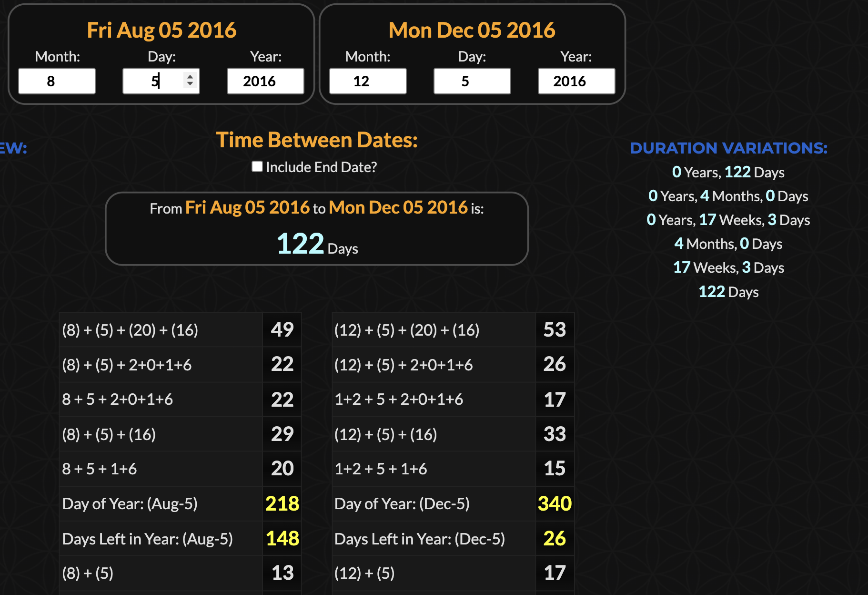
Task: Click Day of Year: (Dec-5) label
Action: click(402, 504)
